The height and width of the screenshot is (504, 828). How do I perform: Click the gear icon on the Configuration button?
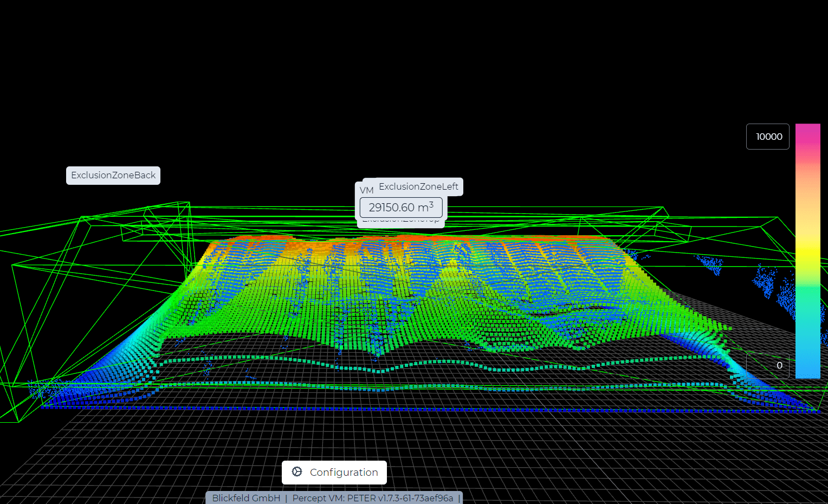(x=297, y=472)
